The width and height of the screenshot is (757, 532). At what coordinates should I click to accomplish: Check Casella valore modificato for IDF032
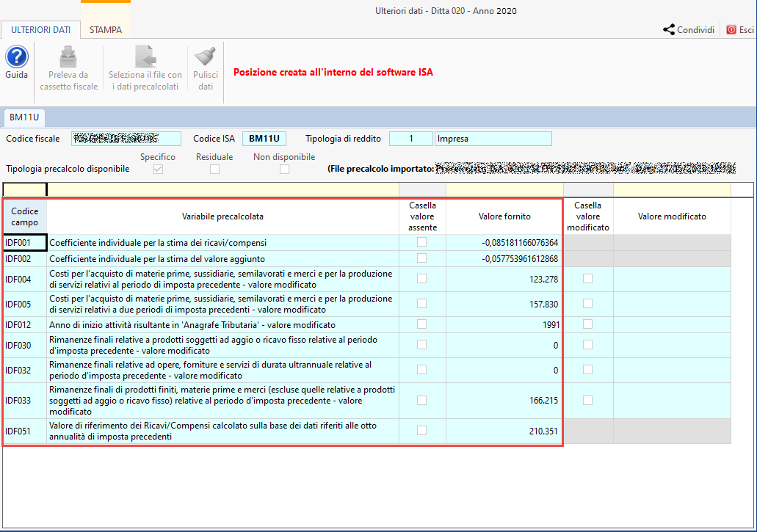pos(587,370)
